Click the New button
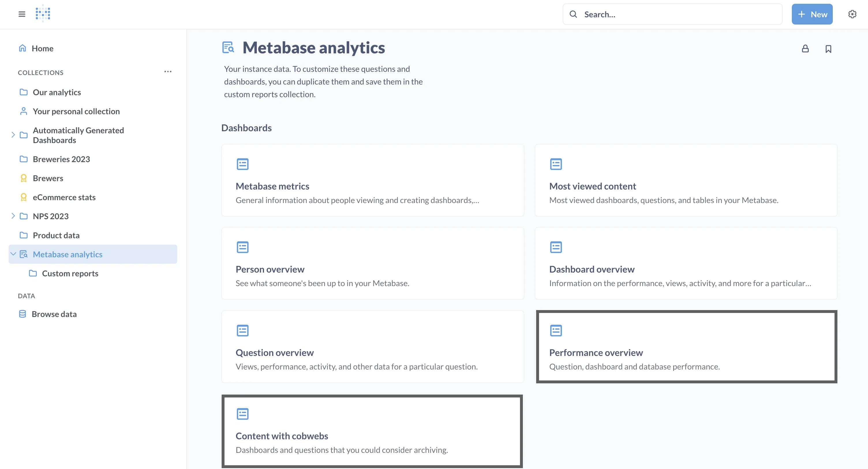This screenshot has width=868, height=469. click(x=812, y=14)
